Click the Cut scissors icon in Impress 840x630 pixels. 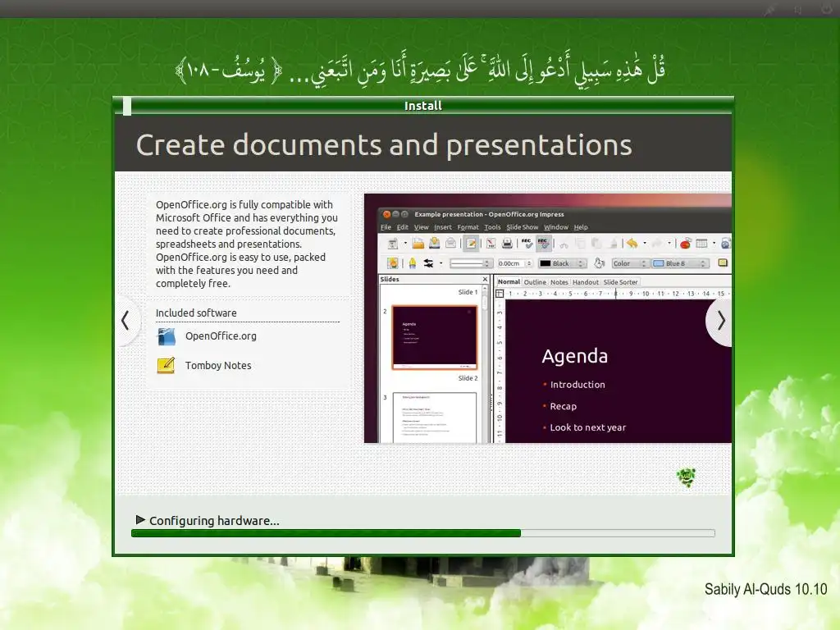[x=564, y=244]
